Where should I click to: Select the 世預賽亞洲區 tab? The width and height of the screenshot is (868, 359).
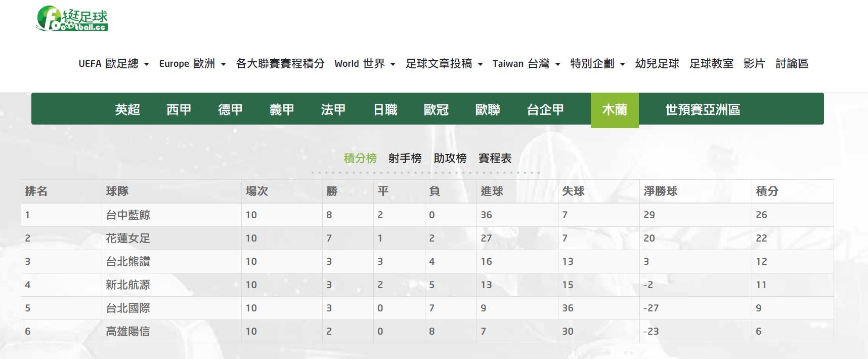tap(703, 109)
